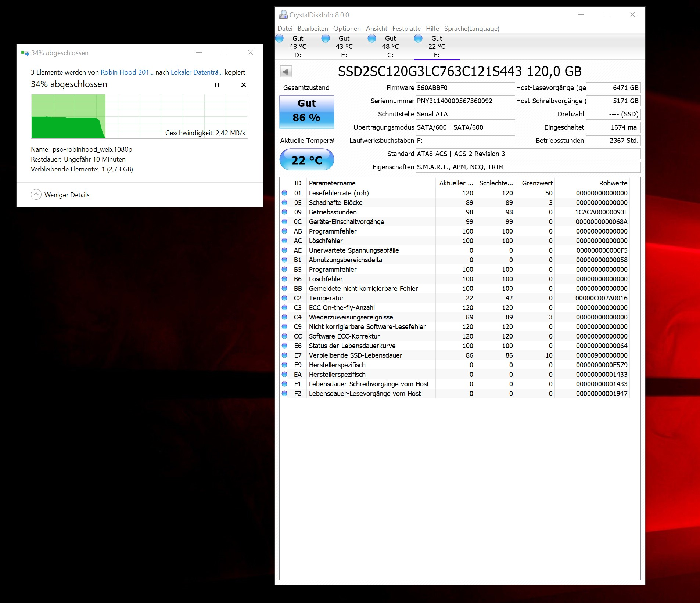Open the Lokaler Datenträ... destination link
The image size is (700, 603).
click(197, 72)
